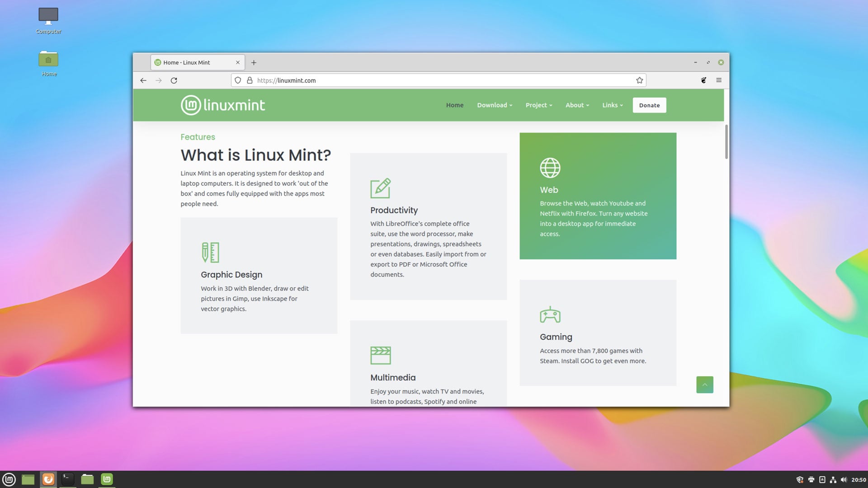This screenshot has width=868, height=488.
Task: Click the back navigation arrow button
Action: [x=143, y=80]
